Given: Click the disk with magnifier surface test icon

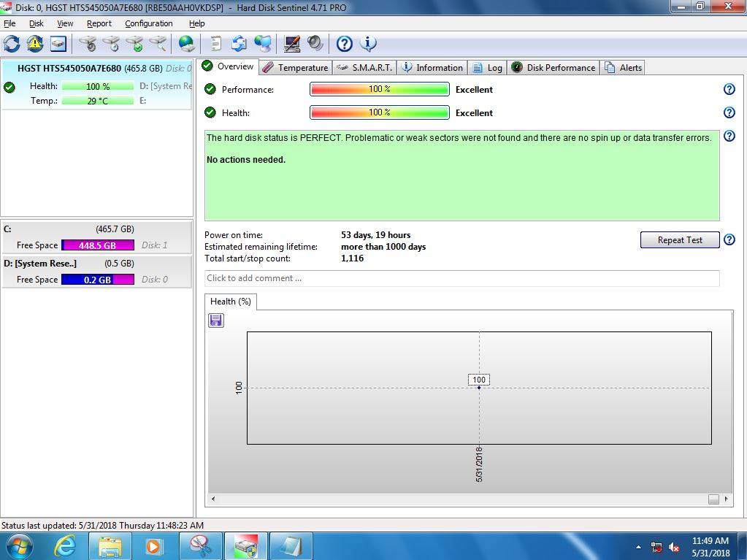Looking at the screenshot, I should [x=158, y=44].
